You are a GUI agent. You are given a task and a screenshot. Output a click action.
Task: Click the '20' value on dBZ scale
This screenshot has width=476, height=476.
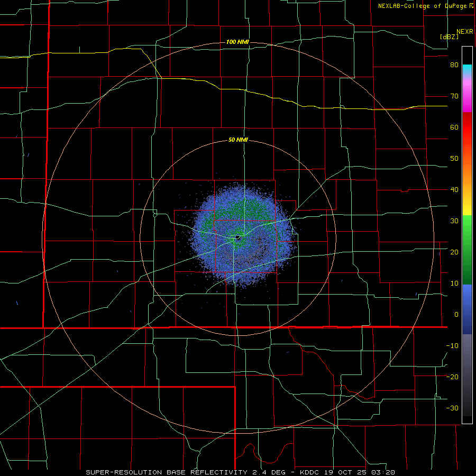(454, 252)
